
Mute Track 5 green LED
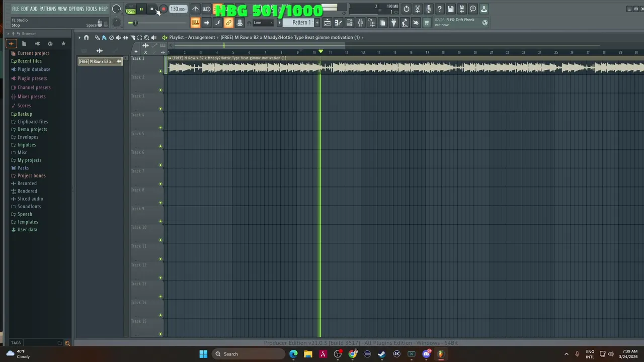pyautogui.click(x=160, y=146)
